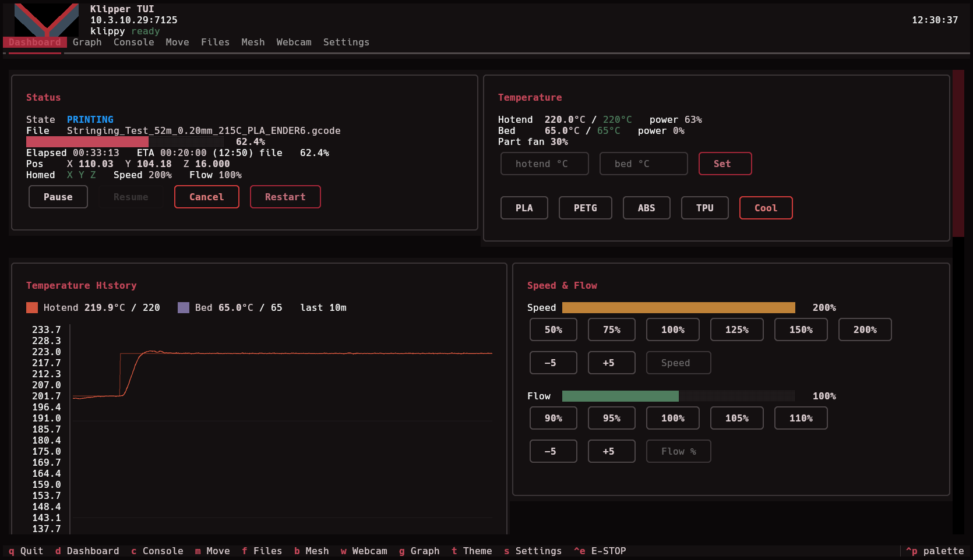Set print speed to 50%

(554, 329)
